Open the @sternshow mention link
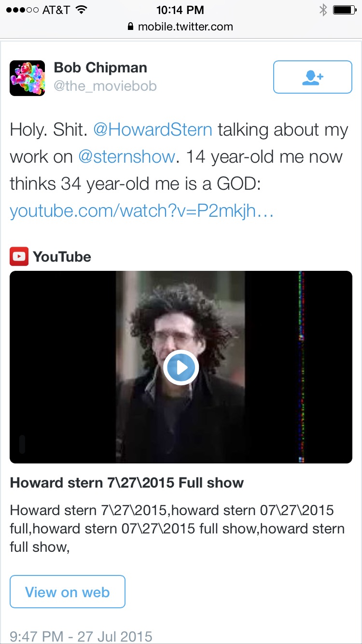The height and width of the screenshot is (644, 362). pos(126,157)
